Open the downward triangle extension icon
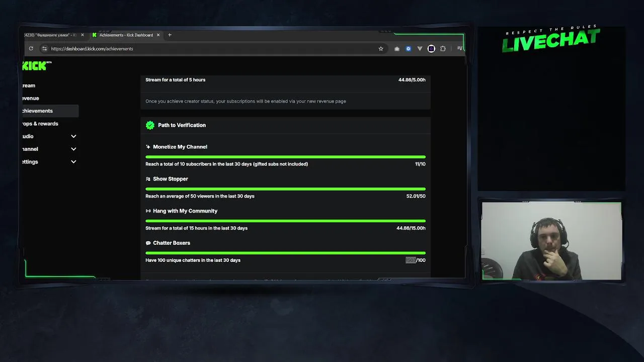 [x=420, y=49]
